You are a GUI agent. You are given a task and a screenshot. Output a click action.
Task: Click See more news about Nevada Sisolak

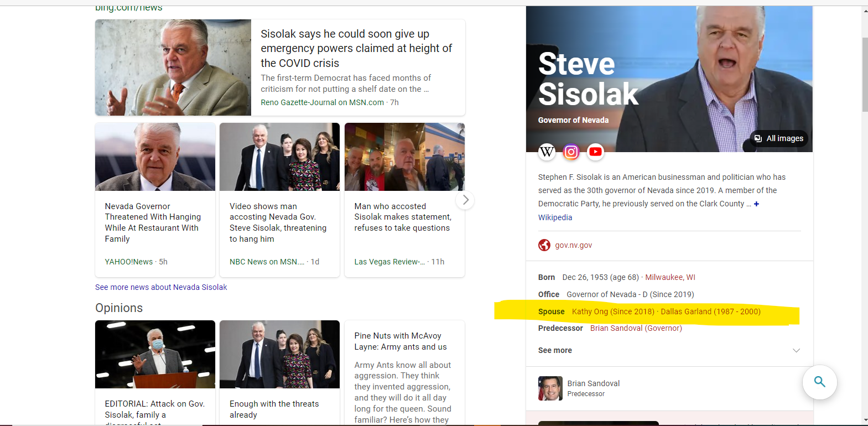tap(161, 287)
